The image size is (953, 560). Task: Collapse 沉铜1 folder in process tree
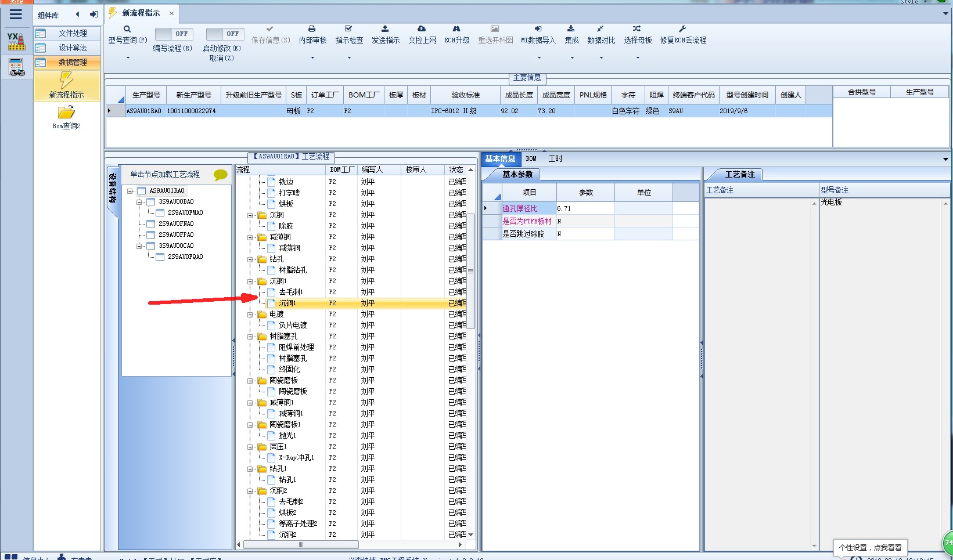tap(250, 281)
